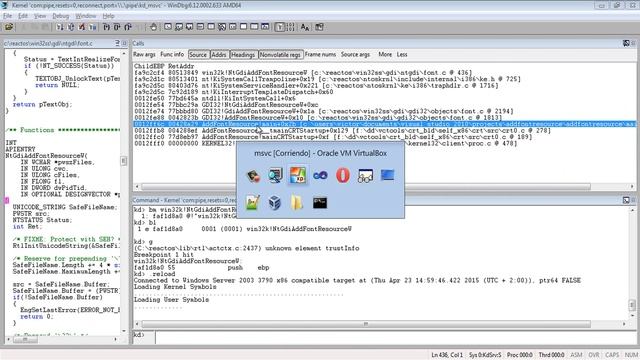Click the Less button in Calls window
The width and height of the screenshot is (640, 360).
[x=402, y=54]
